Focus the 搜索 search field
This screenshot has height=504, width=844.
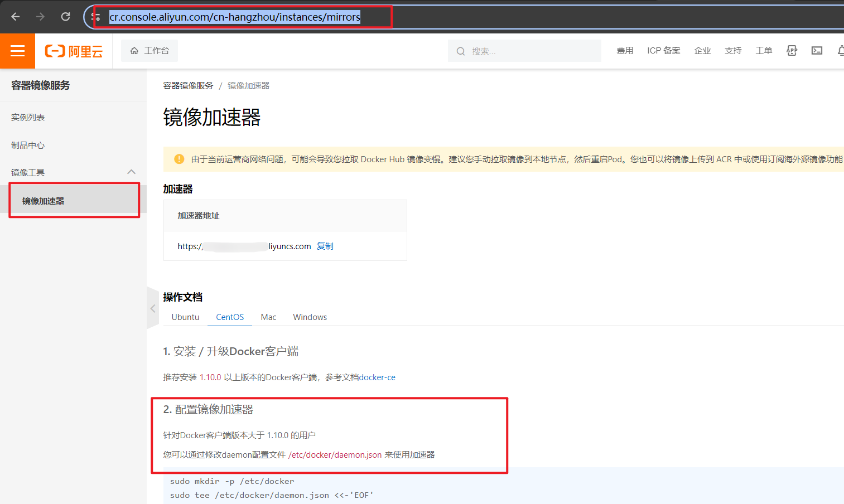click(524, 51)
